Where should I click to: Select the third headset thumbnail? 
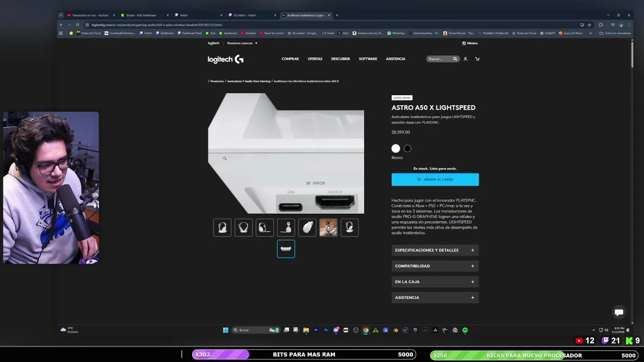(x=265, y=228)
